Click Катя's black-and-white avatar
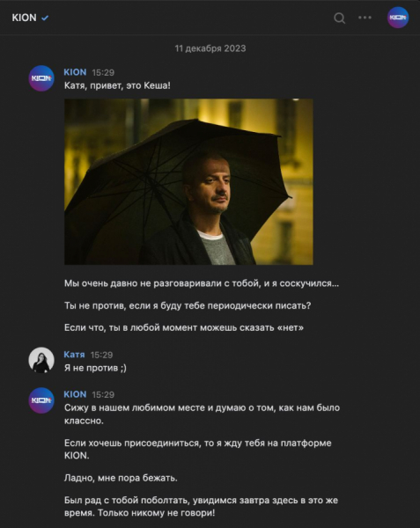Screen dimensions: 420x528 (x=41, y=360)
